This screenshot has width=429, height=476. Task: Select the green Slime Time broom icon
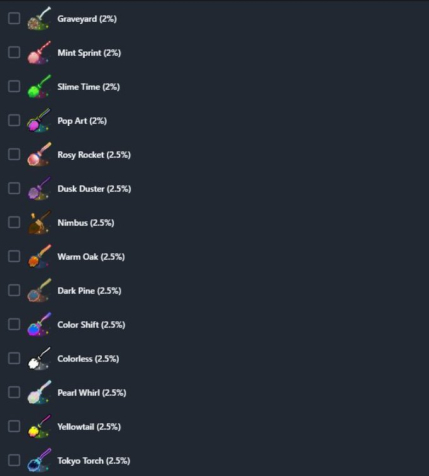(39, 87)
